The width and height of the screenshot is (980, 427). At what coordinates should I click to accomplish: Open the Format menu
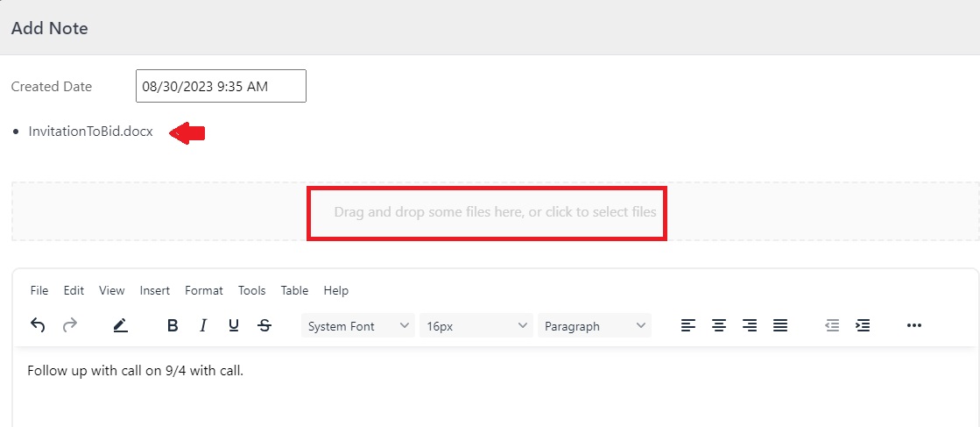point(204,290)
